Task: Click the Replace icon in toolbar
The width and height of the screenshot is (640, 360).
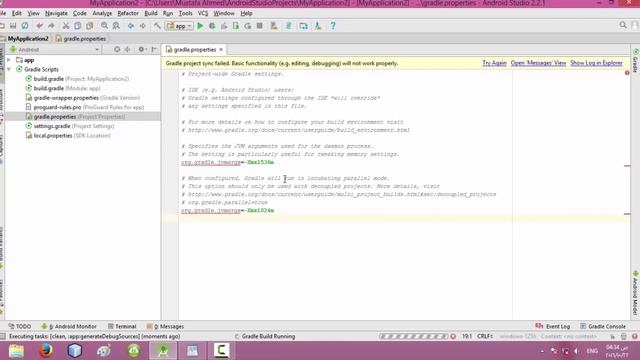Action: pos(116,26)
